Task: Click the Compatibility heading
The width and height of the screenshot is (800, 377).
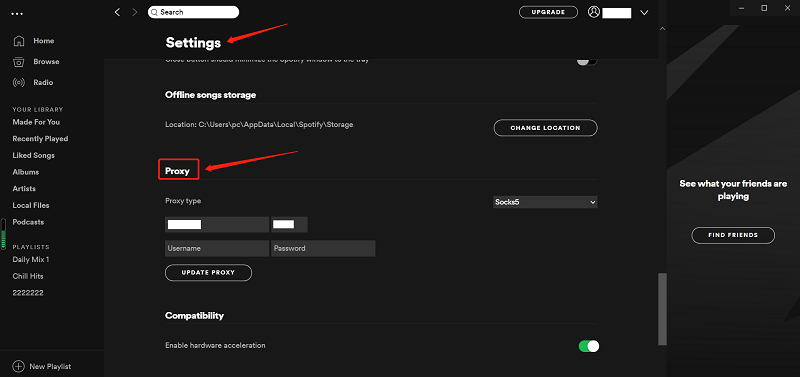Action: (194, 316)
